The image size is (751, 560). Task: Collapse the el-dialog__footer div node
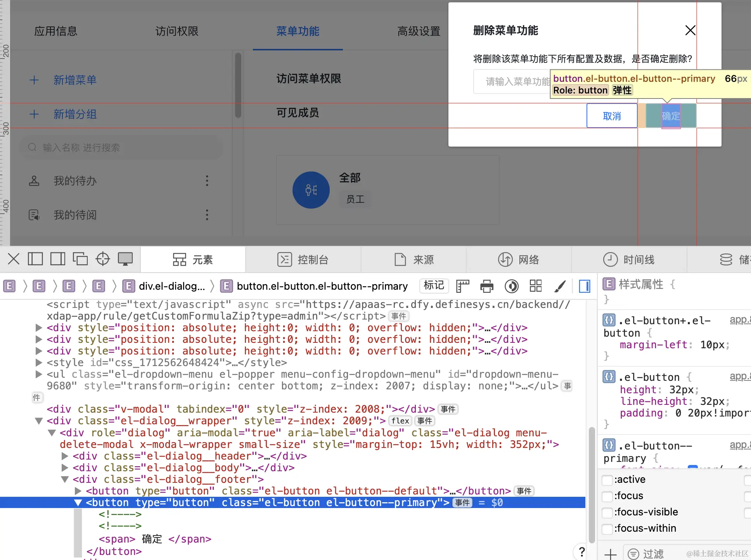click(x=65, y=479)
